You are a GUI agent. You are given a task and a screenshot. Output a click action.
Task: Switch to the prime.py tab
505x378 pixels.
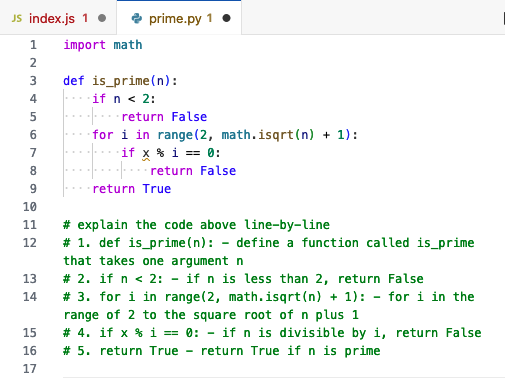(x=179, y=18)
